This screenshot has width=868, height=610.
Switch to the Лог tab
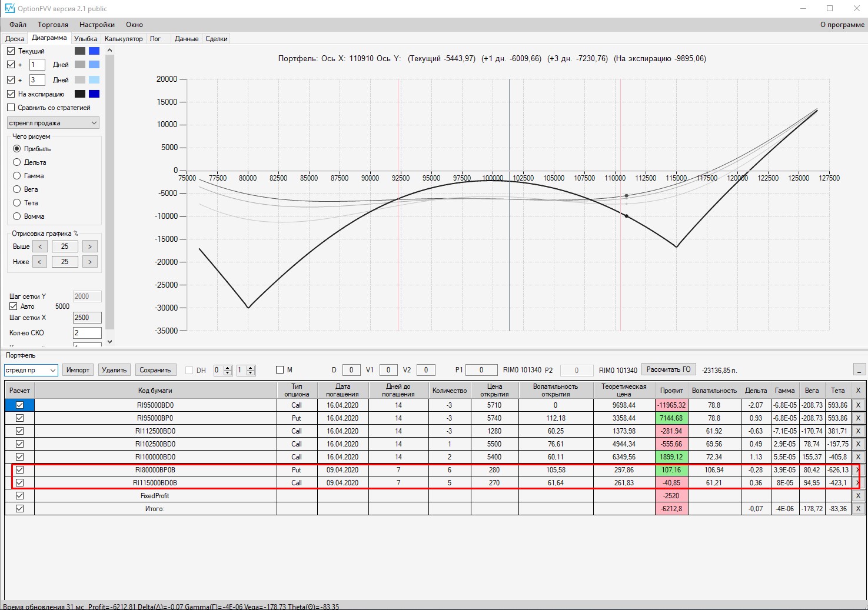point(155,39)
